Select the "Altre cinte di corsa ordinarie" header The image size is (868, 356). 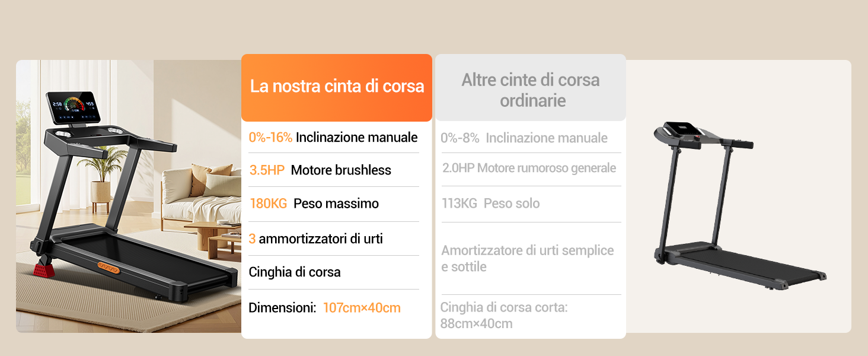tap(531, 88)
